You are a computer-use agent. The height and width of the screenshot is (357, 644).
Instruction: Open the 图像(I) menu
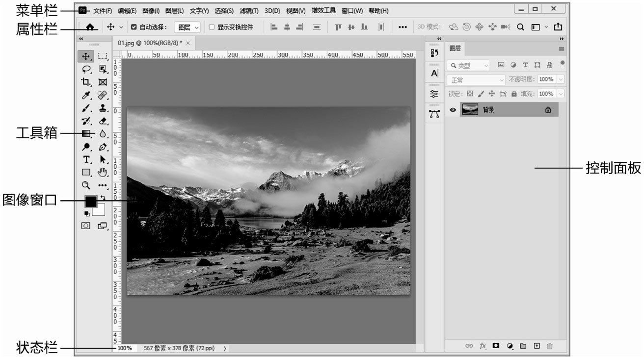pos(151,11)
